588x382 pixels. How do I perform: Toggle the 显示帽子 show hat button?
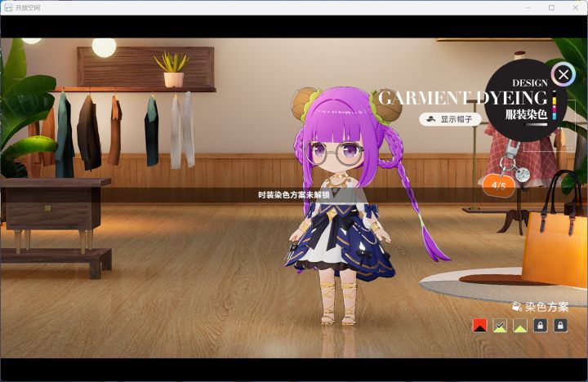[x=450, y=119]
